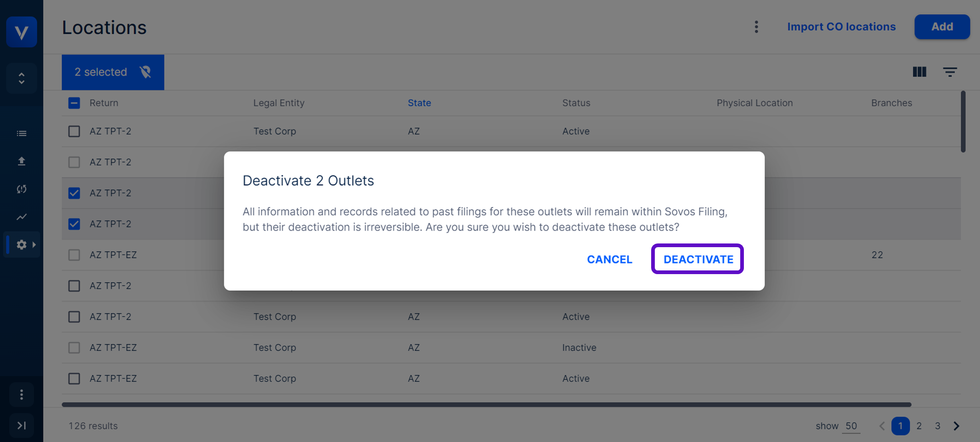Check the first AZ TPT-2 row checkbox
The image size is (980, 442).
coord(74,131)
